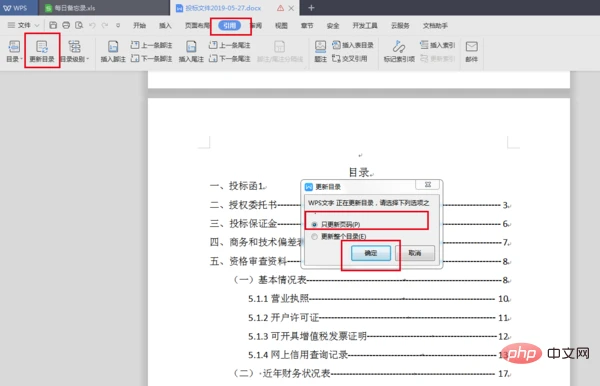This screenshot has height=386, width=600.
Task: Go to 下一条尾注 (next endnote)
Action: (x=229, y=59)
